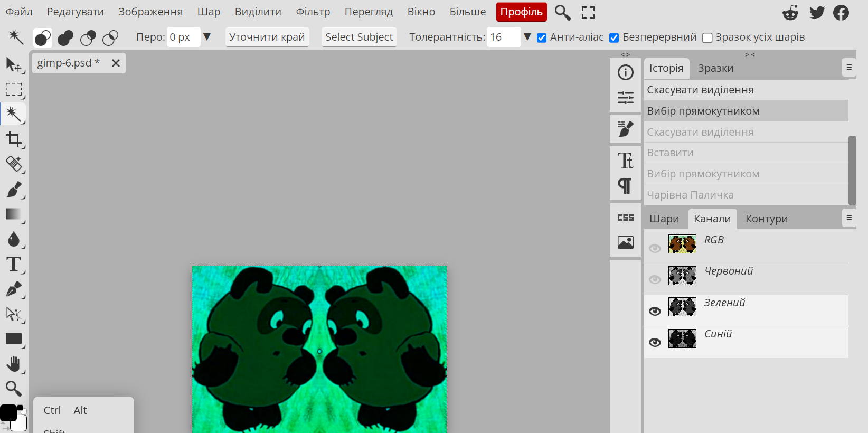Open the info panel icon
Viewport: 868px width, 433px height.
[626, 72]
